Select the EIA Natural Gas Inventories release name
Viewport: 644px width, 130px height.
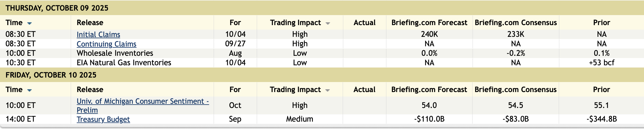(x=124, y=63)
